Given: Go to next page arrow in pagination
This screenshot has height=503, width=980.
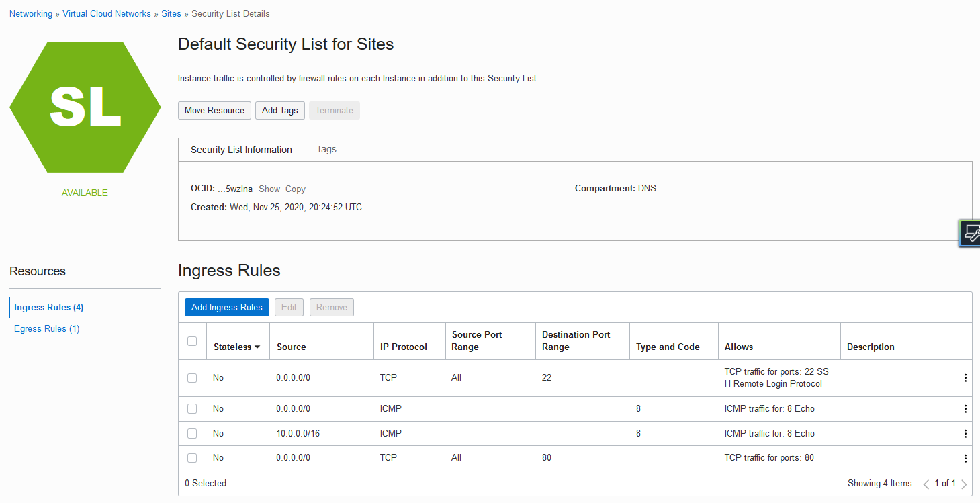Looking at the screenshot, I should click(964, 484).
